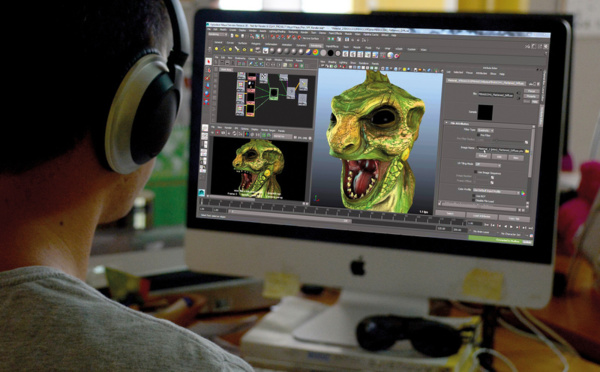Open the Rendering menu set dropdown

tap(218, 34)
